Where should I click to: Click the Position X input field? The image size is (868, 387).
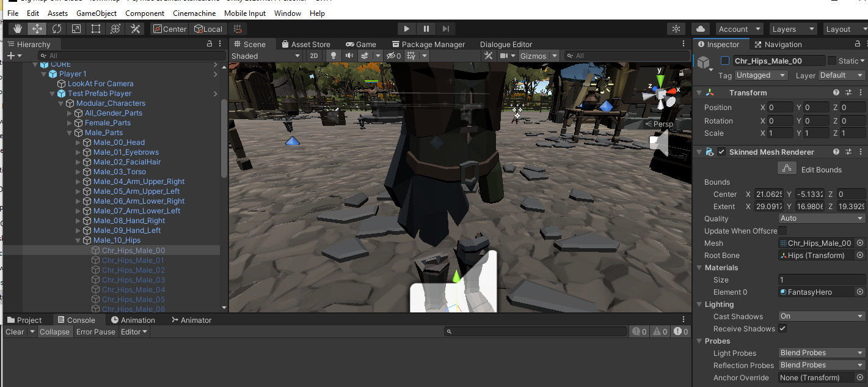click(780, 108)
